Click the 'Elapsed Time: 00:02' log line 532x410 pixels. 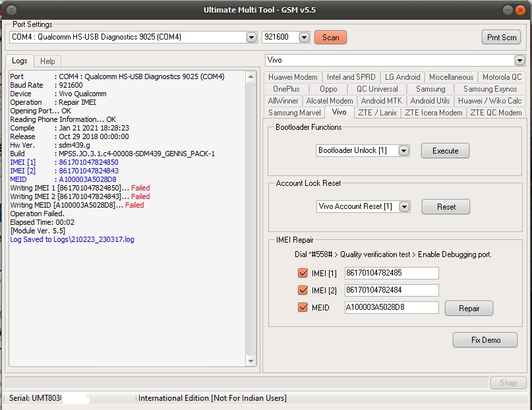click(x=42, y=222)
